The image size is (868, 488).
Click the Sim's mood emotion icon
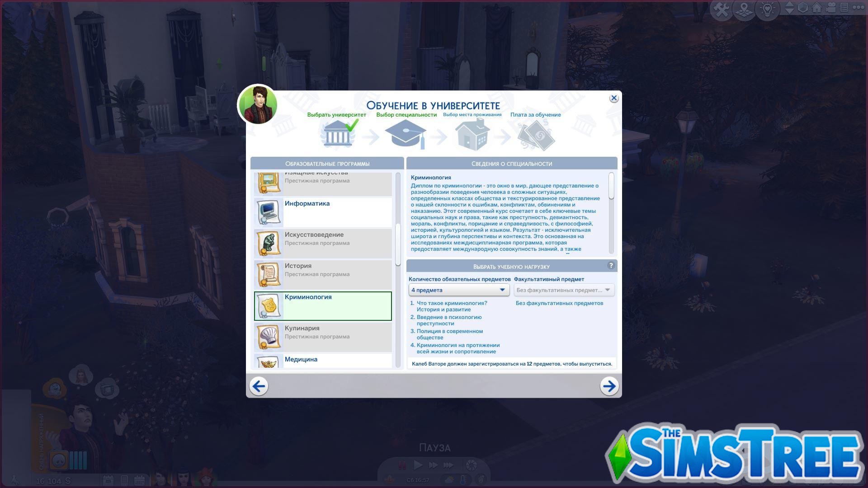(59, 460)
